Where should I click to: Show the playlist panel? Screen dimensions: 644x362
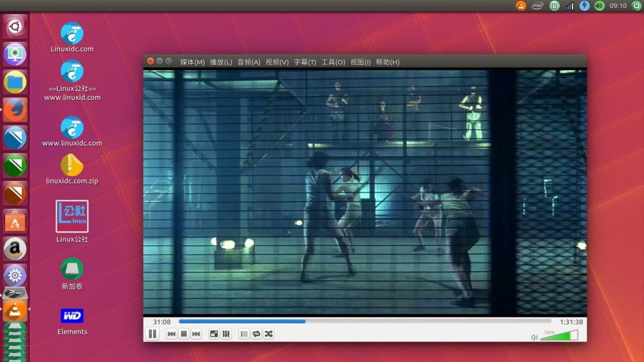[244, 334]
